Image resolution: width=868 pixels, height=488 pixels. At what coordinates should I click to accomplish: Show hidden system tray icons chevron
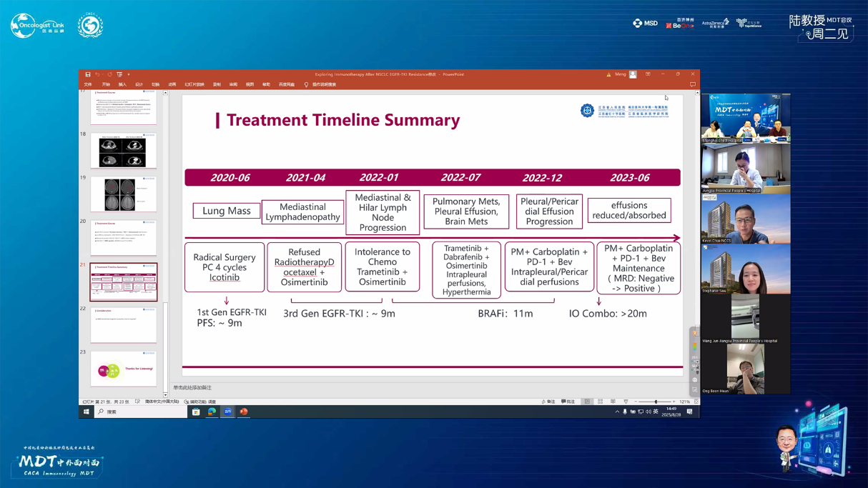(x=617, y=412)
